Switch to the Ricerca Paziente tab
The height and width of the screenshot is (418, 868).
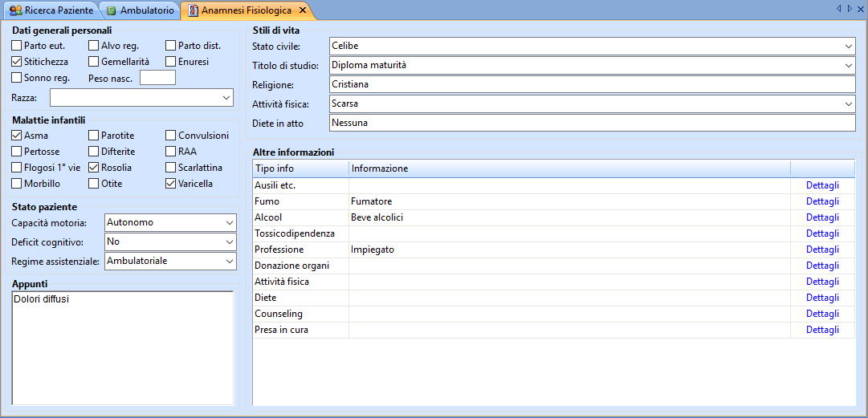coord(52,10)
